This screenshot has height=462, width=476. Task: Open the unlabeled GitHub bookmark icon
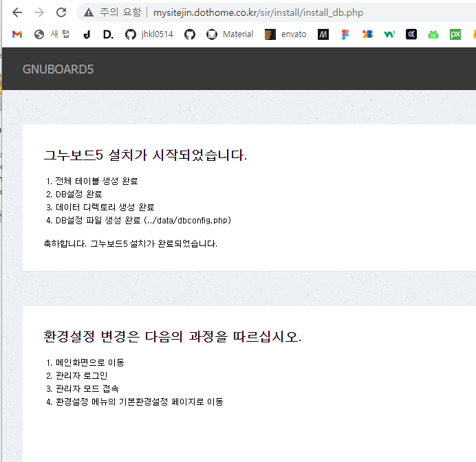pyautogui.click(x=190, y=34)
